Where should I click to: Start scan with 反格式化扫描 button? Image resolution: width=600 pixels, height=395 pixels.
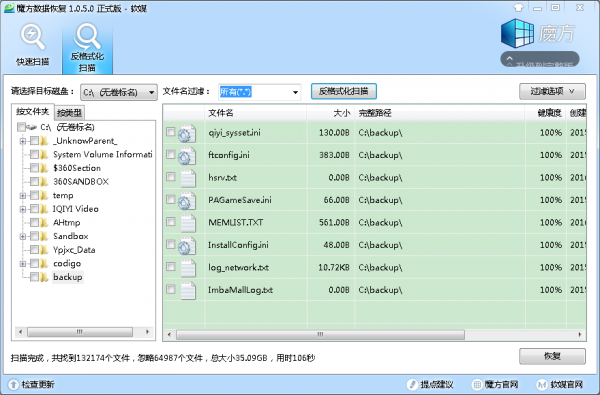(344, 91)
